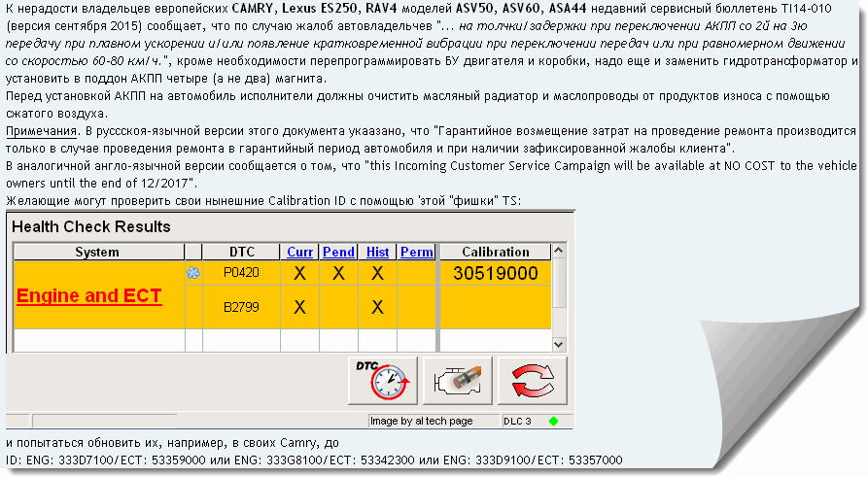Select the P0420 trouble code cell

241,274
